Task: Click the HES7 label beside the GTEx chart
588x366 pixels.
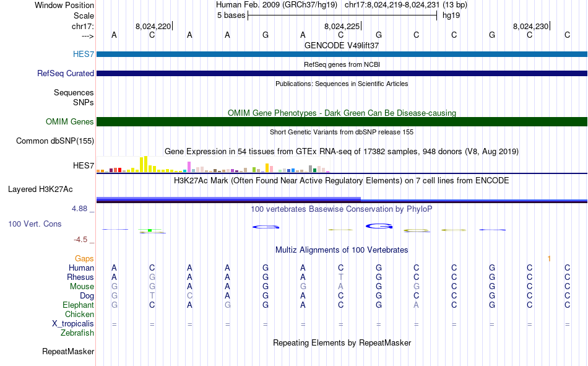Action: point(84,165)
